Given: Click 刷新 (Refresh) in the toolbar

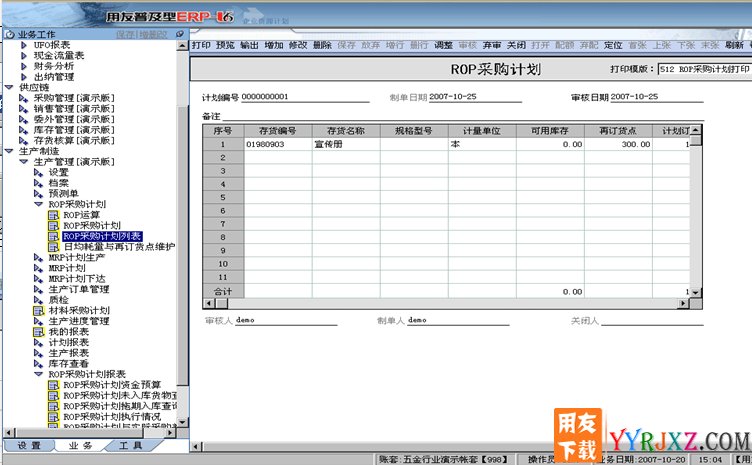Looking at the screenshot, I should (x=734, y=46).
